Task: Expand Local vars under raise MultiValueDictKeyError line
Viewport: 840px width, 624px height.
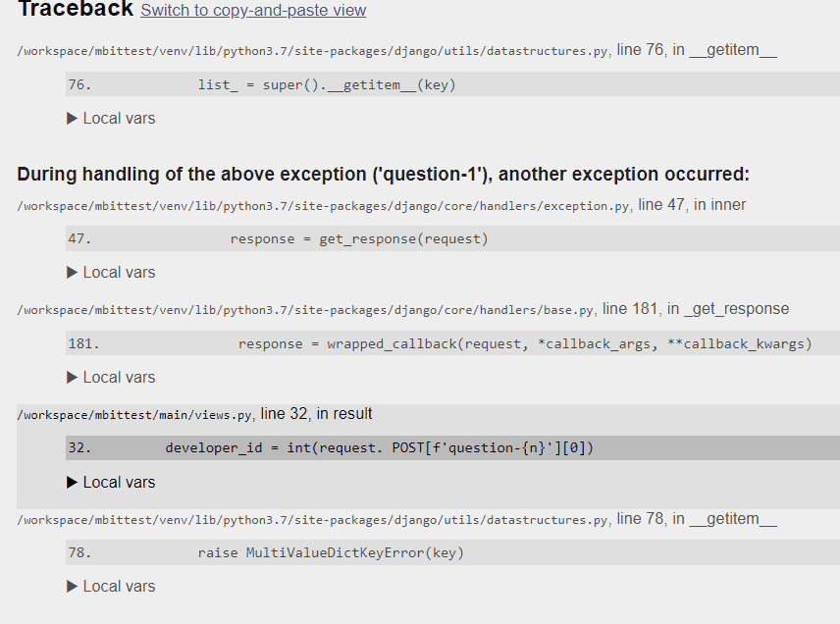Action: (x=111, y=587)
